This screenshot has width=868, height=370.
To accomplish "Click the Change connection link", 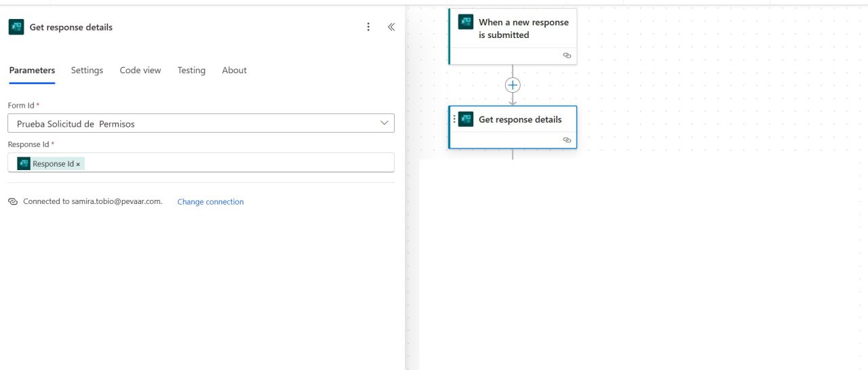I will tap(210, 202).
